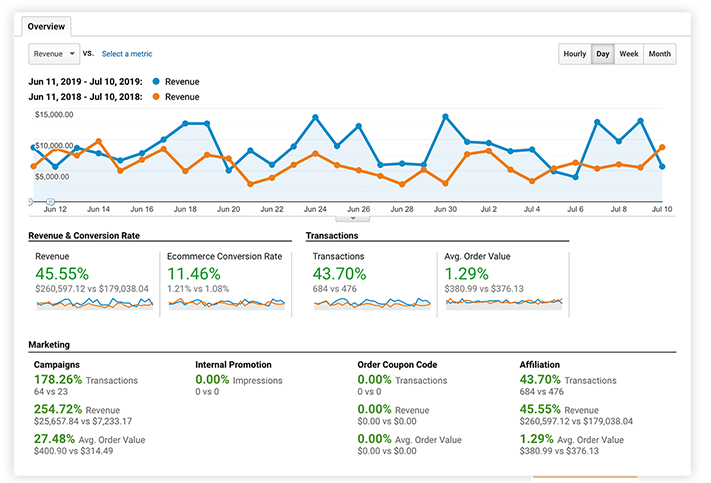This screenshot has height=483, width=711.
Task: Click the 'Select a metric' link
Action: pyautogui.click(x=127, y=54)
